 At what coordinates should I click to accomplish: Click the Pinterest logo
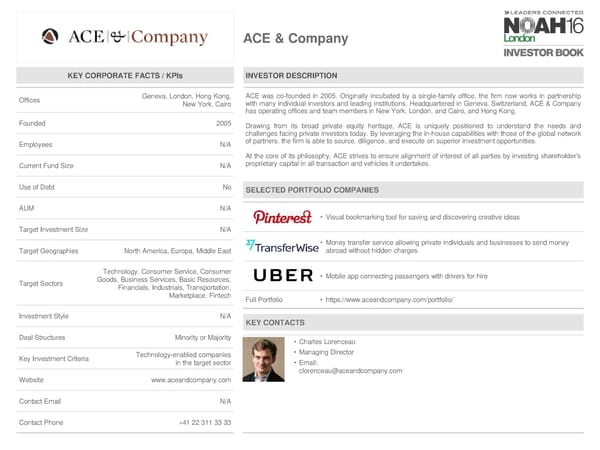[282, 217]
